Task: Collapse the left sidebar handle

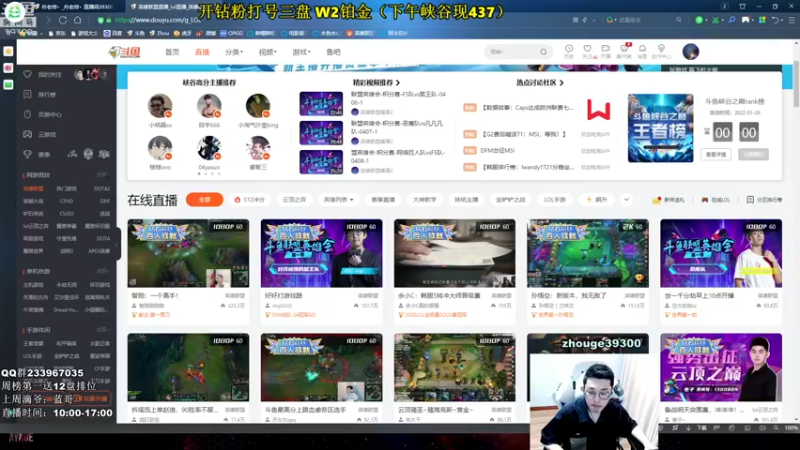Action: coord(117,244)
